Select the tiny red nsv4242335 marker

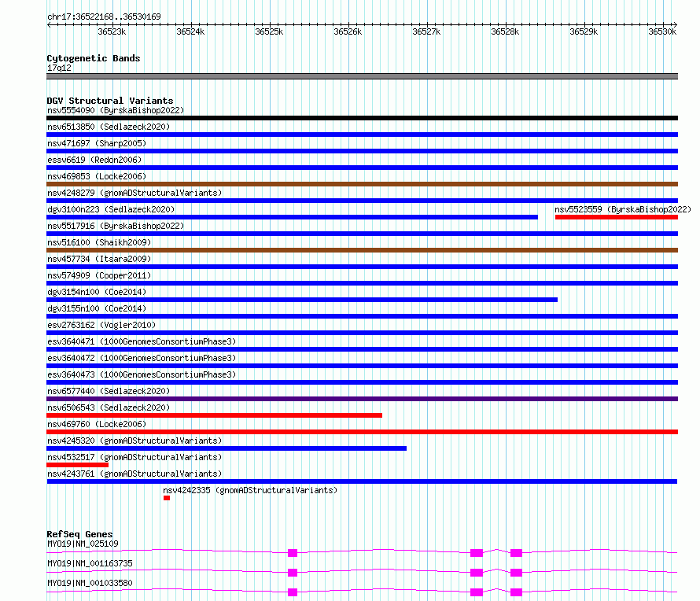pyautogui.click(x=167, y=498)
